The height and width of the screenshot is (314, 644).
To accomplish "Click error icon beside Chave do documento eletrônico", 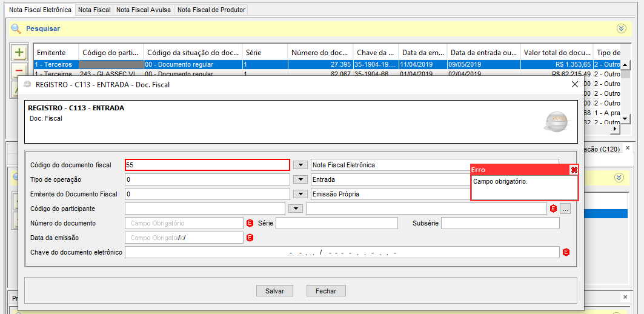I will pos(566,252).
